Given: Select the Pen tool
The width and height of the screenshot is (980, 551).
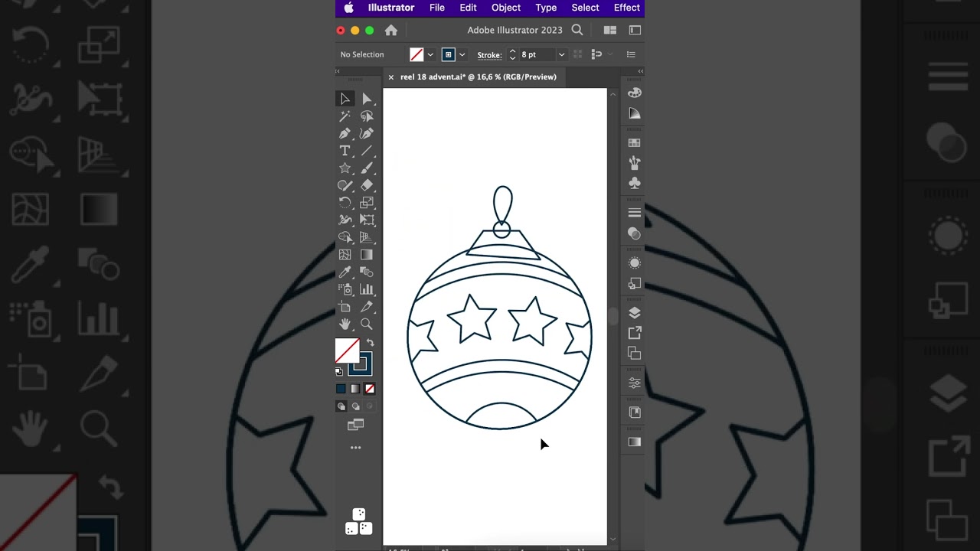Looking at the screenshot, I should 345,133.
